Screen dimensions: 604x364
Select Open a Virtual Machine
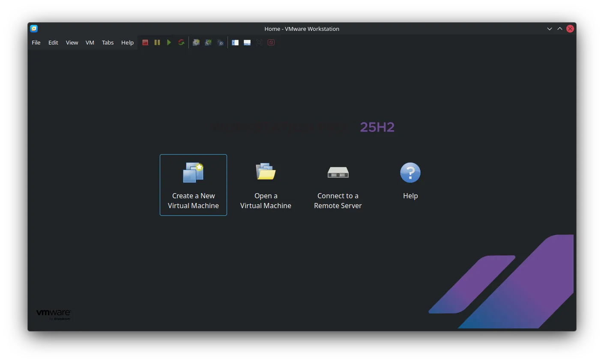[266, 185]
